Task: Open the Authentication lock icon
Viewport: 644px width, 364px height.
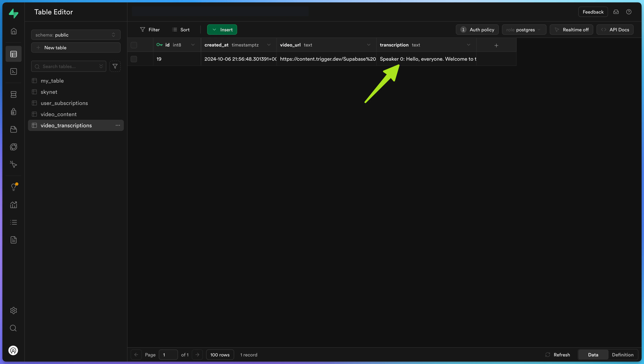Action: 14,112
